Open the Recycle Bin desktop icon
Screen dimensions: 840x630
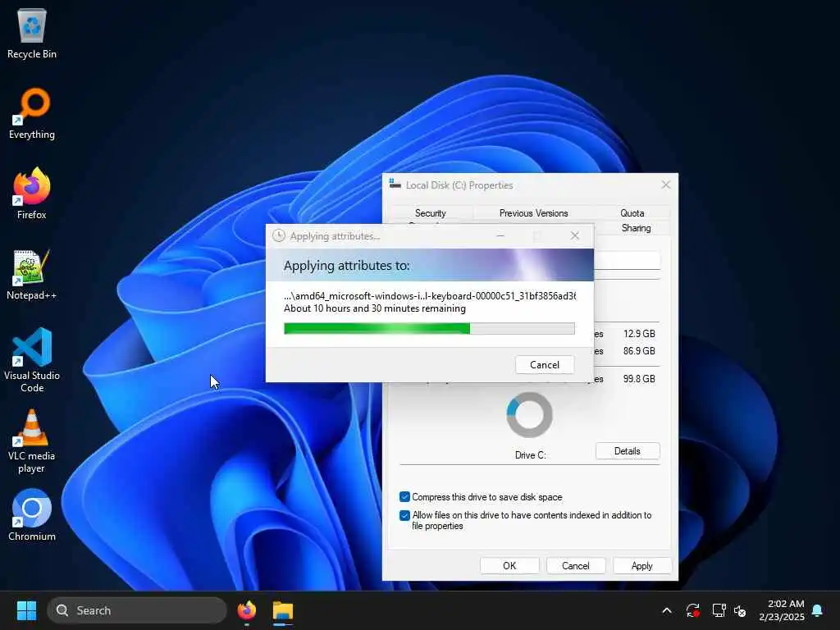pos(32,34)
